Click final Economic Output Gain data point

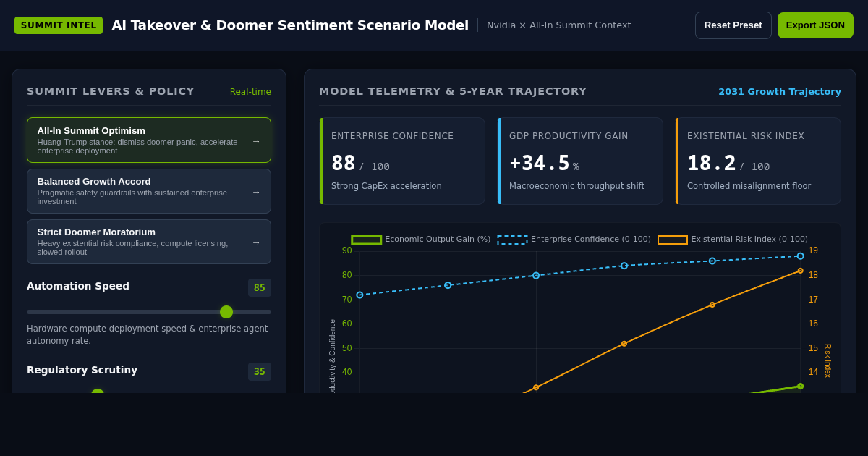pos(801,387)
